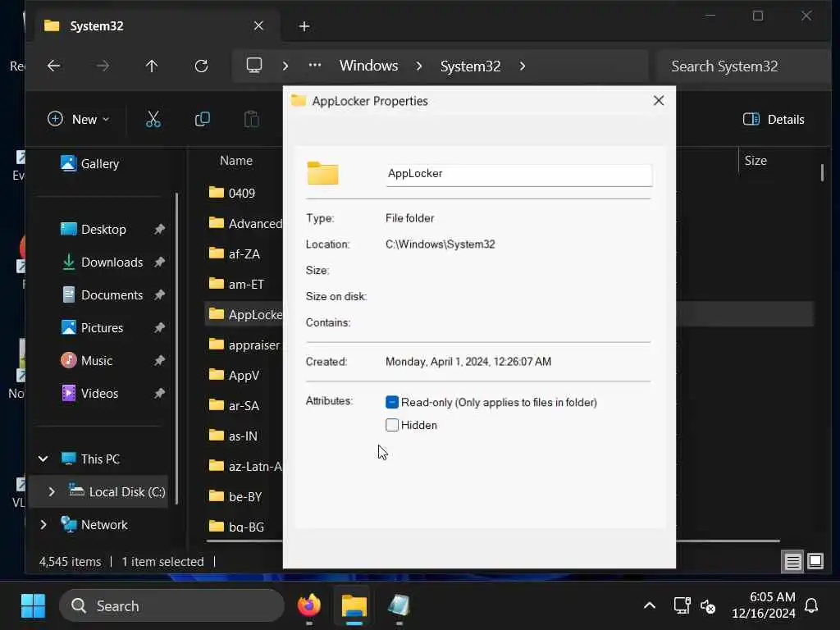Select the appraiser folder
Screen dimensions: 840x630
[244, 345]
